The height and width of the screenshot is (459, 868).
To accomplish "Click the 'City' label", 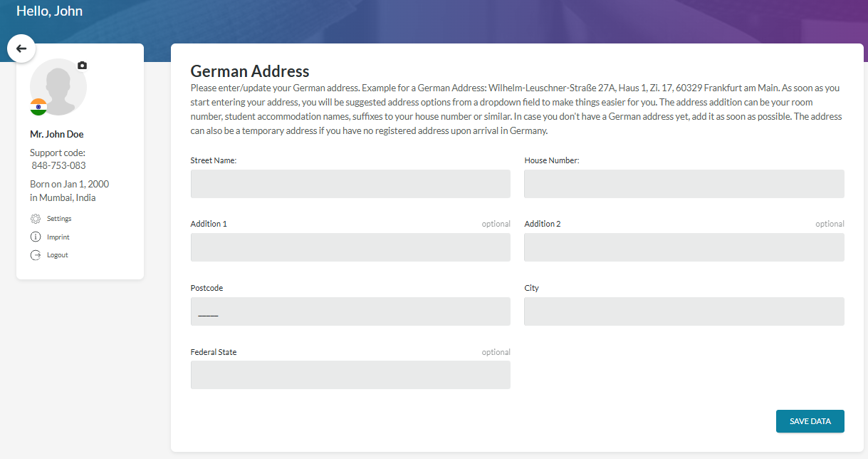I will pos(532,288).
